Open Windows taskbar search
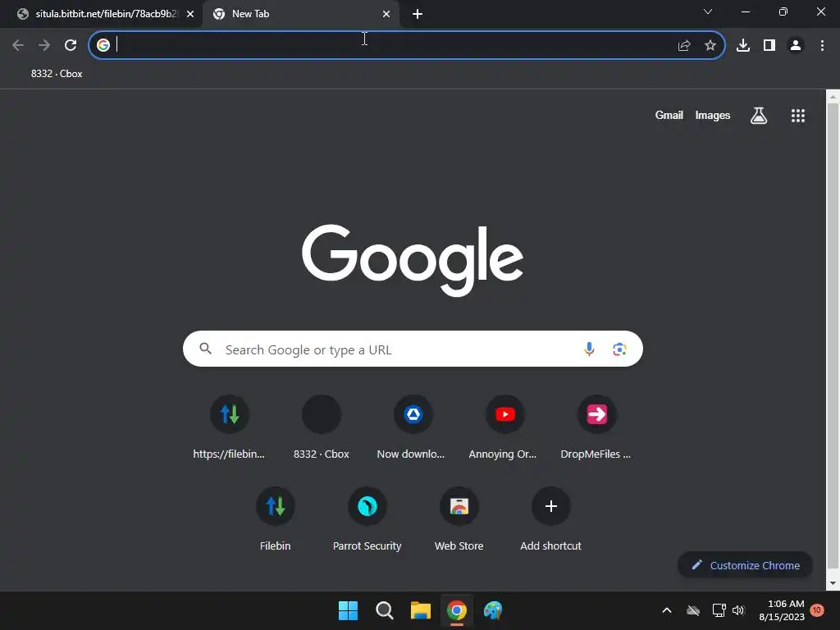840x630 pixels. pyautogui.click(x=385, y=610)
